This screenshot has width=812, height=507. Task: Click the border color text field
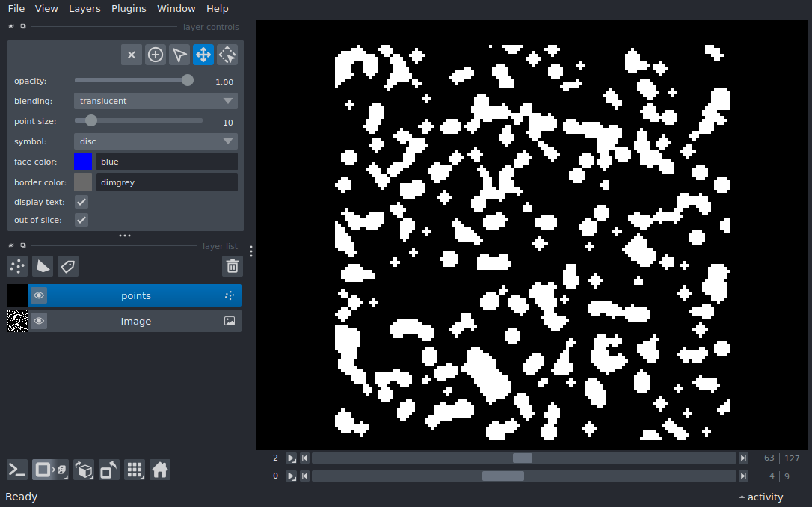click(x=167, y=182)
